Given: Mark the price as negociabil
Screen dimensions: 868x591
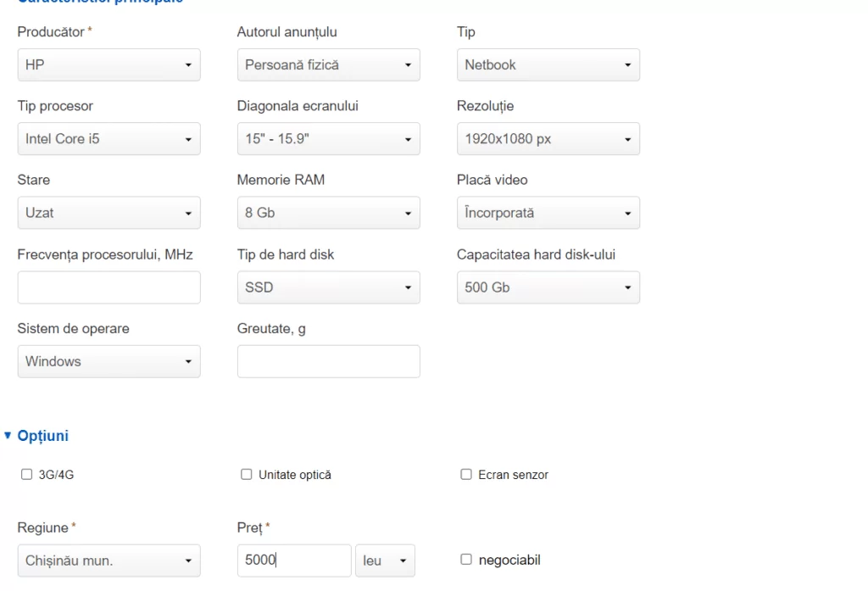Looking at the screenshot, I should [x=466, y=560].
